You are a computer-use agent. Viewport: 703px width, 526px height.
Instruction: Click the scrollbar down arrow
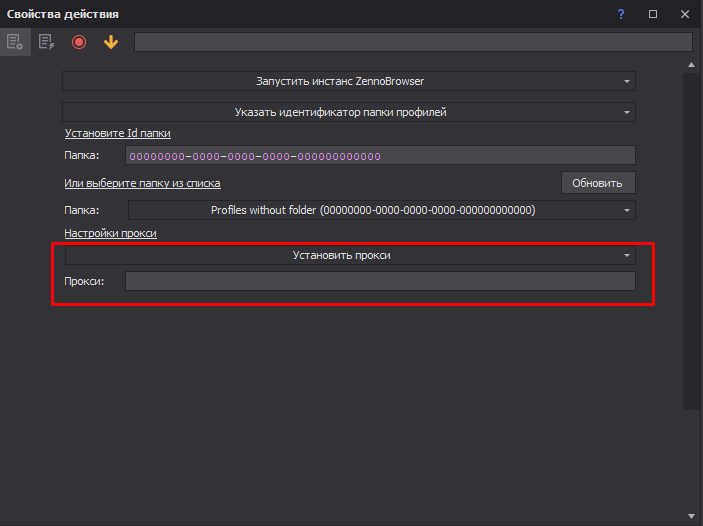(691, 516)
